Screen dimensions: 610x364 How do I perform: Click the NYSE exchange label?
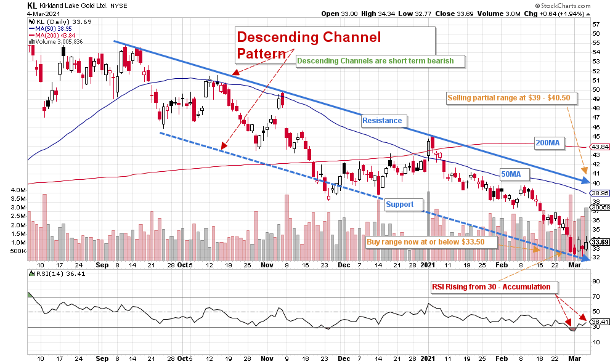pos(119,6)
